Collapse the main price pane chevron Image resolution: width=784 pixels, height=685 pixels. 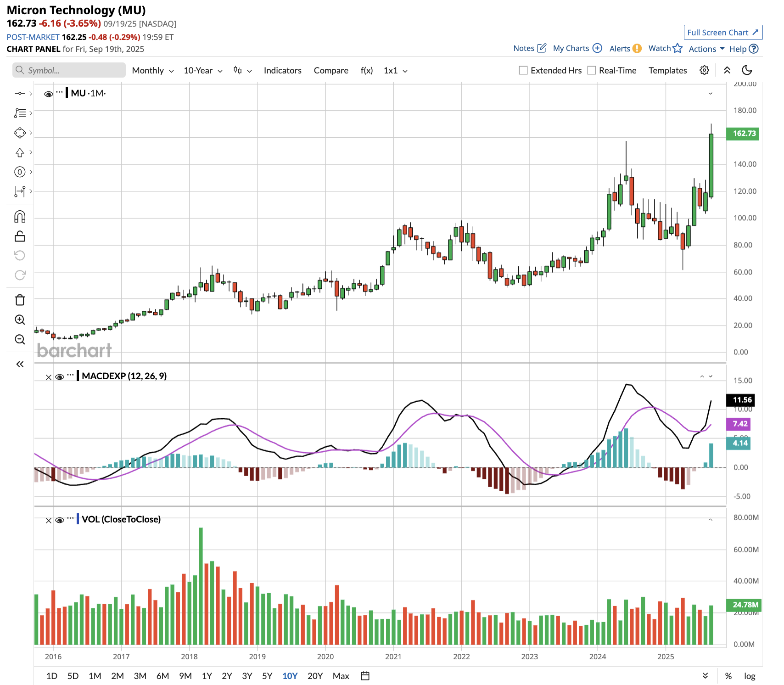click(x=710, y=94)
